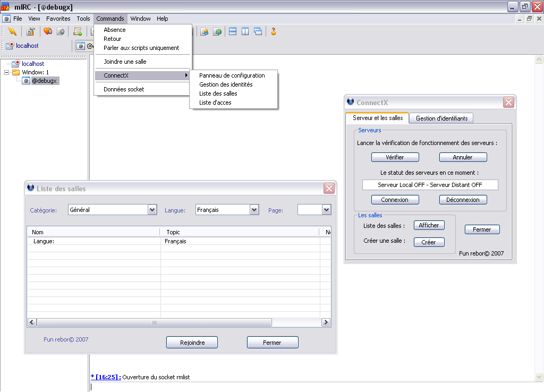The height and width of the screenshot is (392, 544).
Task: Collapse the Window: 1 tree folder
Action: pos(6,72)
